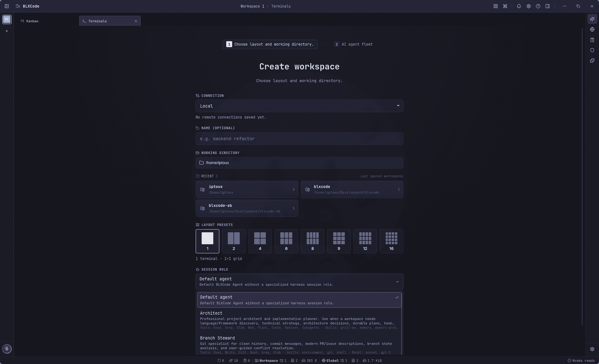
Task: Select the W1 workspace icon in sidebar
Action: click(7, 19)
